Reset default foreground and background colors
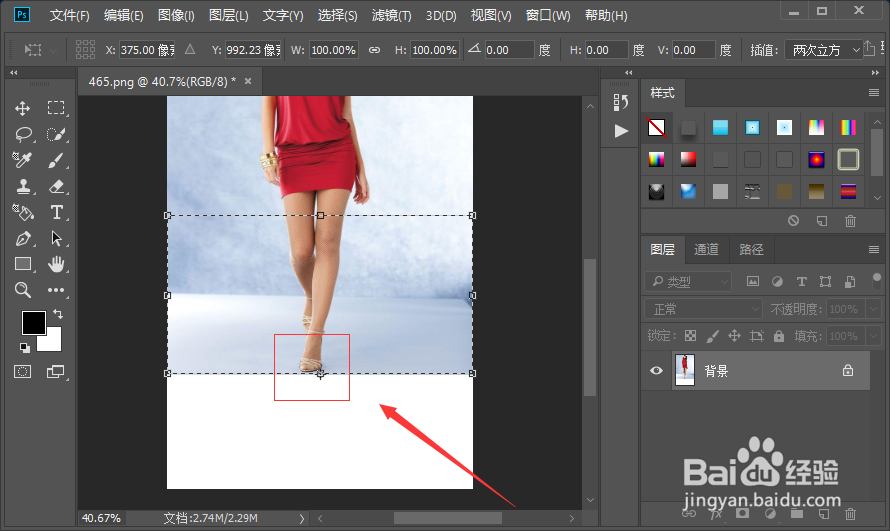 [x=24, y=347]
